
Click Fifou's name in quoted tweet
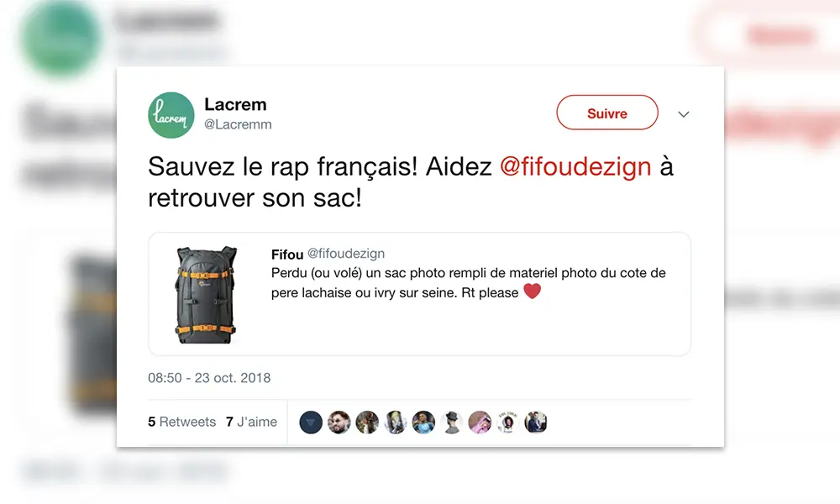point(287,255)
